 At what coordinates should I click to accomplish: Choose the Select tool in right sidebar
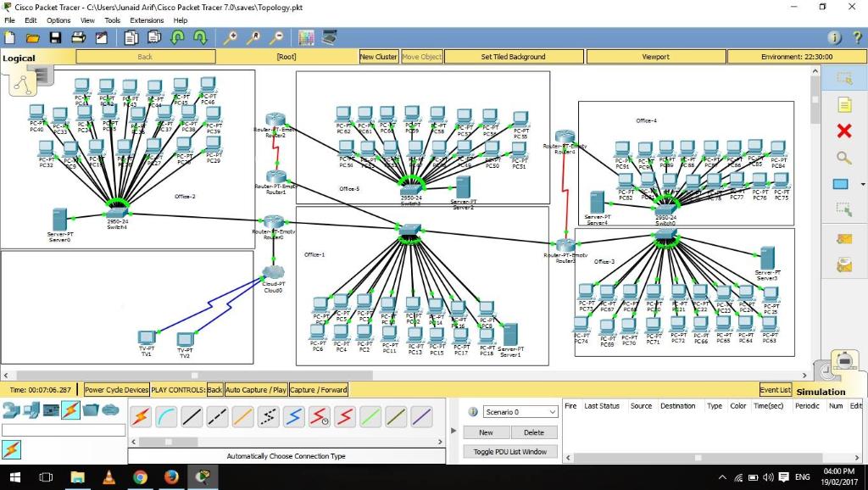point(844,79)
